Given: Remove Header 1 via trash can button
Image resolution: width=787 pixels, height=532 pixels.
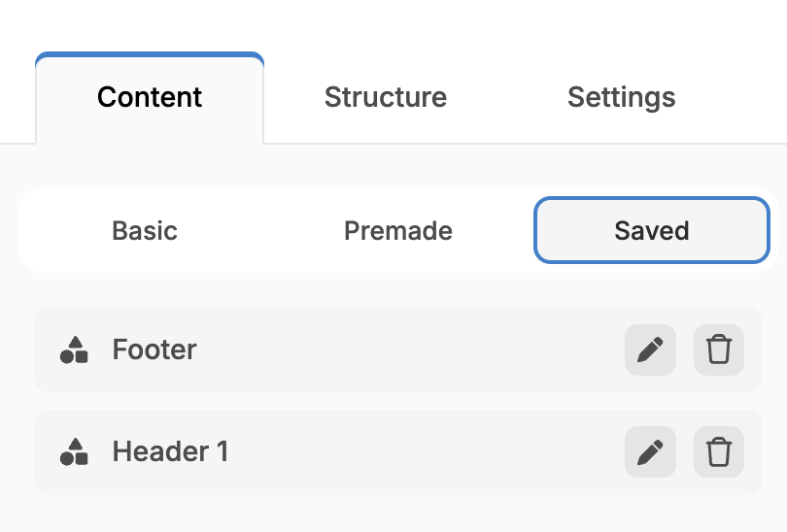Looking at the screenshot, I should [x=719, y=451].
